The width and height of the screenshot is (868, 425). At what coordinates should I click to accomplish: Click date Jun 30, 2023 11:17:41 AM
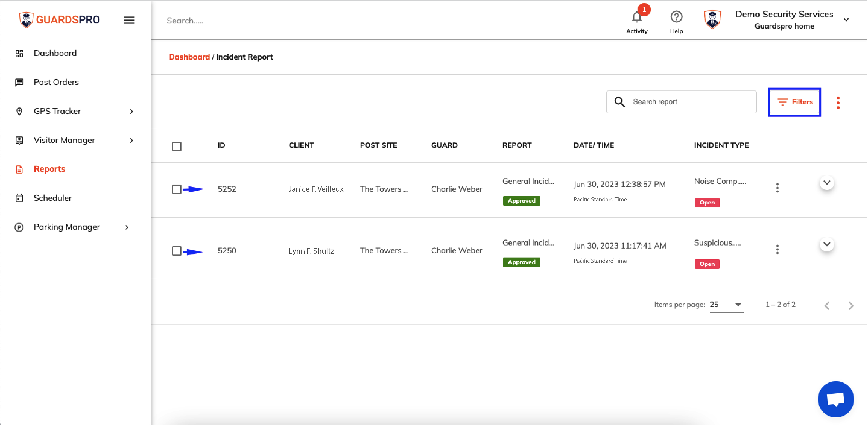click(620, 246)
